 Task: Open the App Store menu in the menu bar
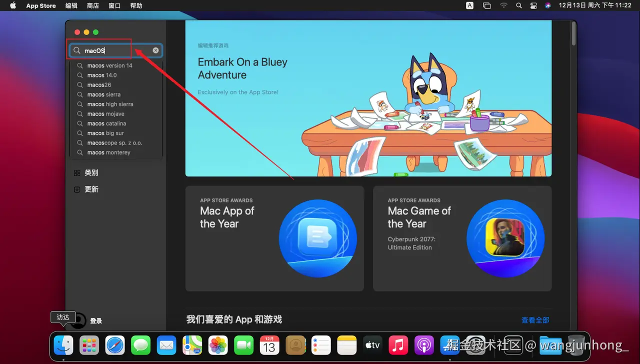coord(41,5)
